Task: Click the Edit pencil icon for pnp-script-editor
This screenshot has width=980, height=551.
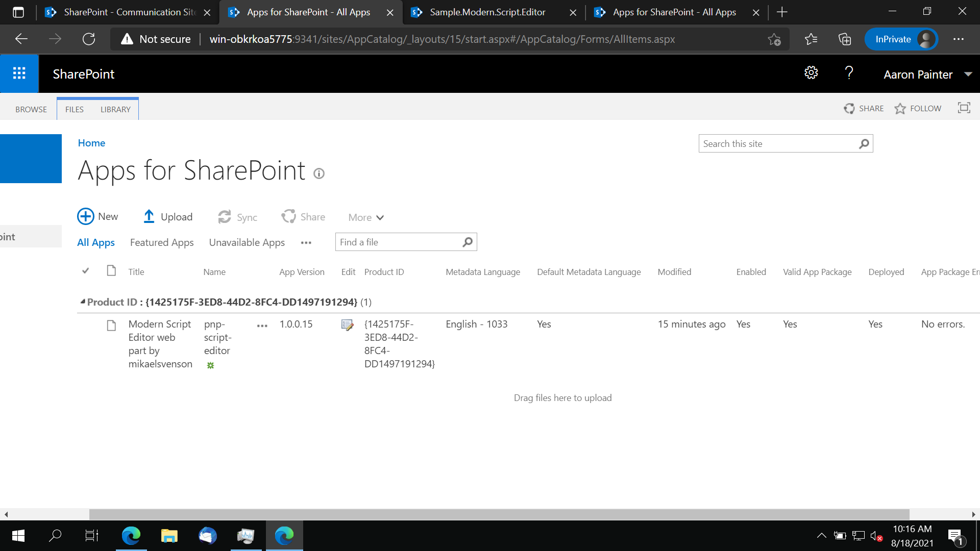Action: 348,324
